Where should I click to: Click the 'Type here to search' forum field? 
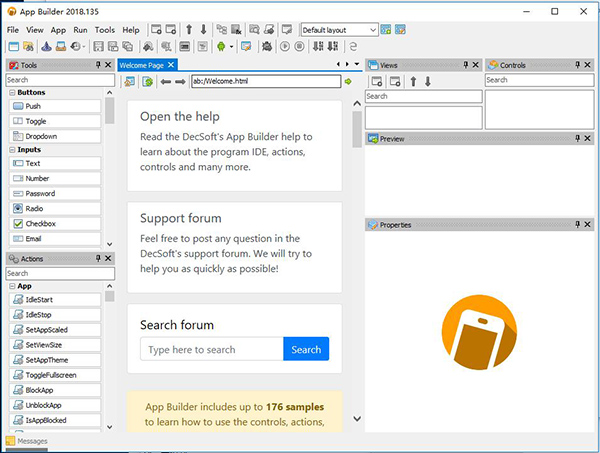click(x=212, y=349)
